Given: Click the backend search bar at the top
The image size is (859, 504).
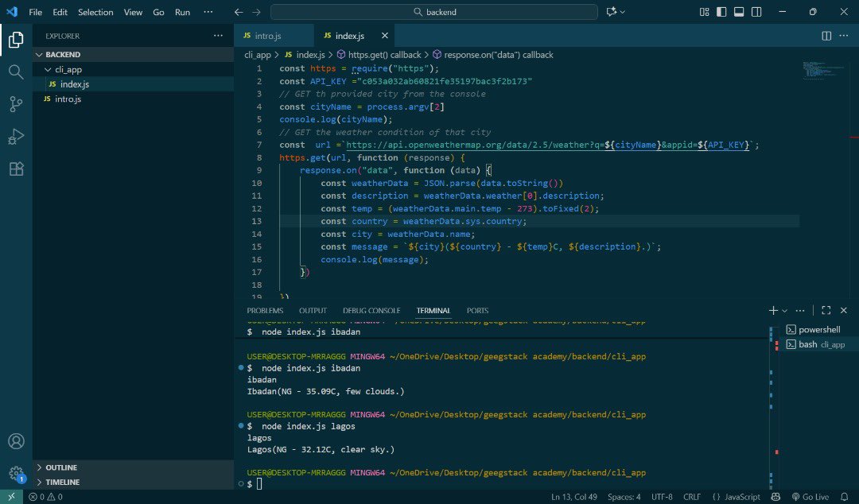Looking at the screenshot, I should [433, 12].
